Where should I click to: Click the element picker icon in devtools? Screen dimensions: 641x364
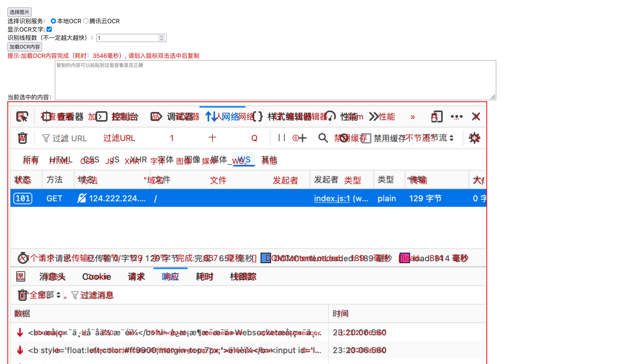click(22, 116)
